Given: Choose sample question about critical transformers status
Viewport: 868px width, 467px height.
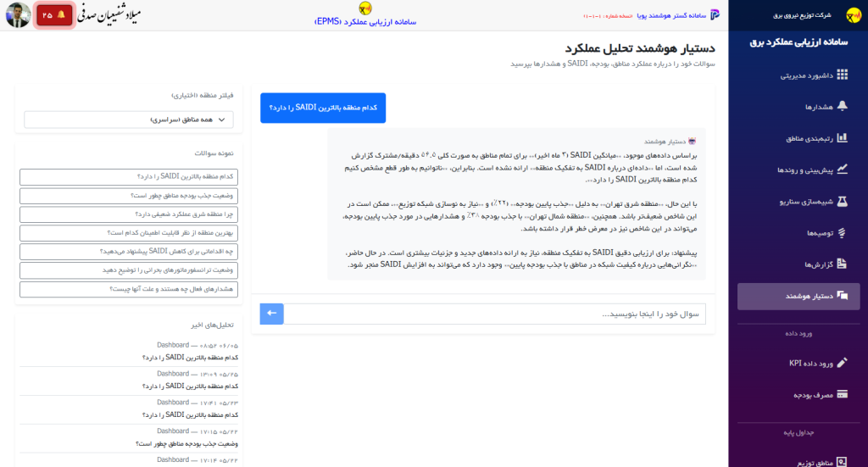Looking at the screenshot, I should point(129,270).
